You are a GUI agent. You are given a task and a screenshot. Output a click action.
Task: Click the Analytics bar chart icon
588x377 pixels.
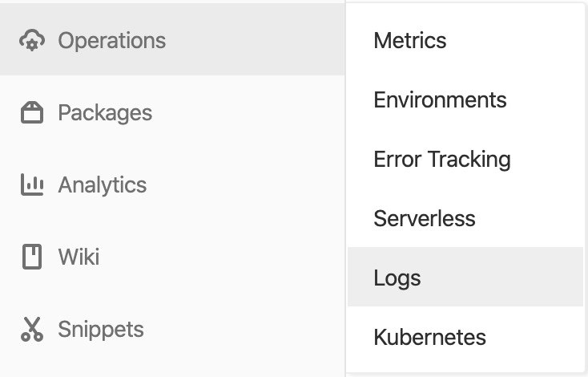click(32, 184)
